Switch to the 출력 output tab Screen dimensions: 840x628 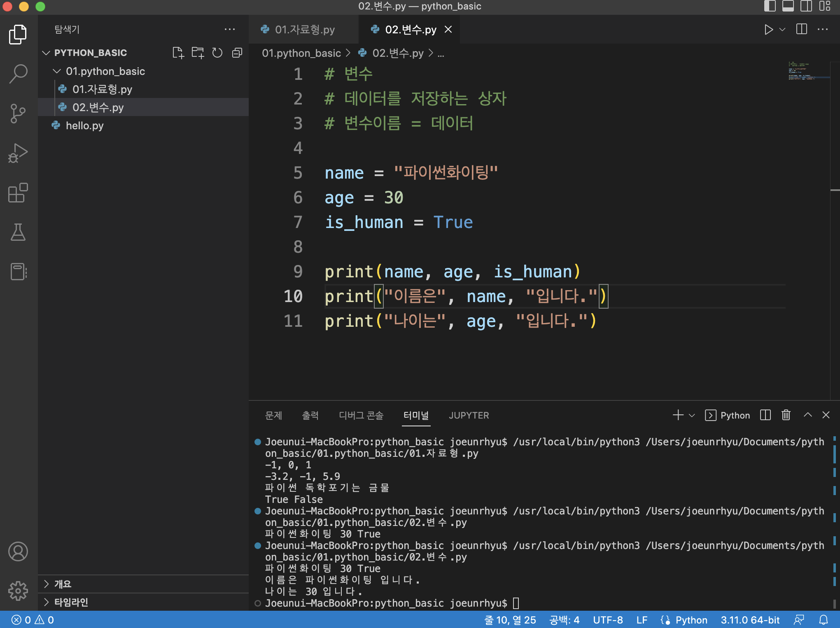pyautogui.click(x=310, y=415)
